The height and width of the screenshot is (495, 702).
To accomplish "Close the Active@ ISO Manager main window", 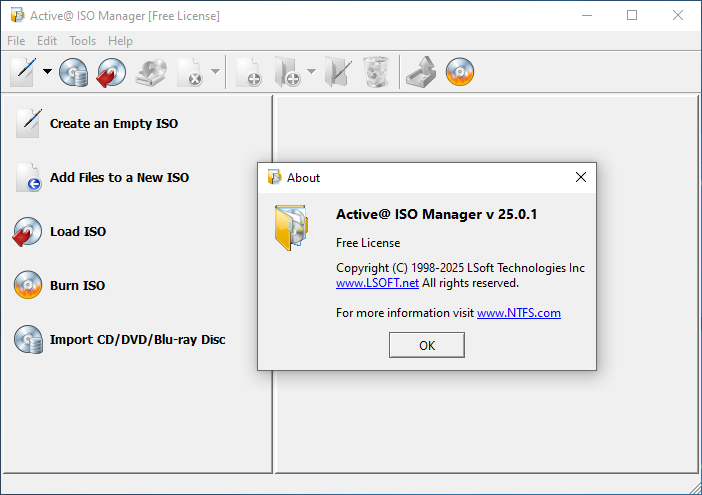I will [x=677, y=15].
